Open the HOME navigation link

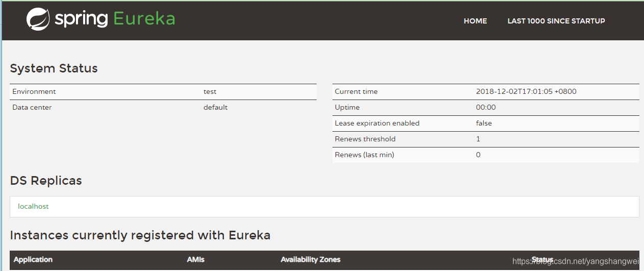(475, 21)
